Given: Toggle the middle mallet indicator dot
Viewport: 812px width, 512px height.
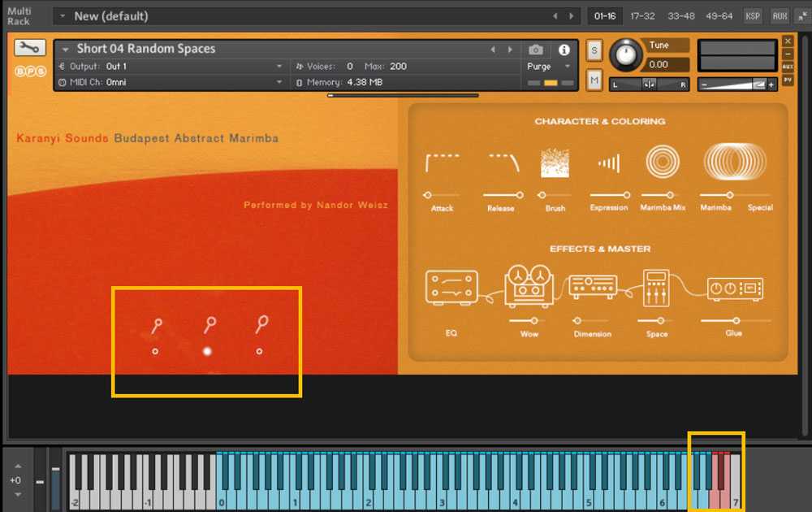Looking at the screenshot, I should (x=207, y=351).
